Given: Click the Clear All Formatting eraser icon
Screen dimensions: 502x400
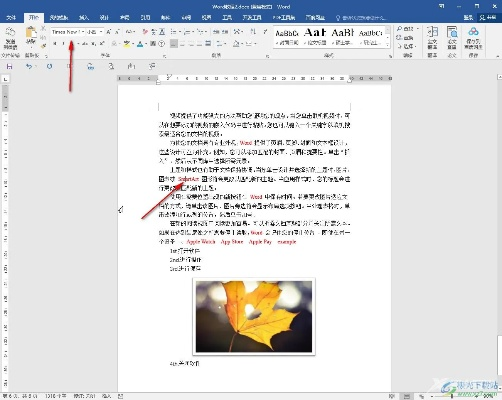Looking at the screenshot, I should (x=145, y=32).
